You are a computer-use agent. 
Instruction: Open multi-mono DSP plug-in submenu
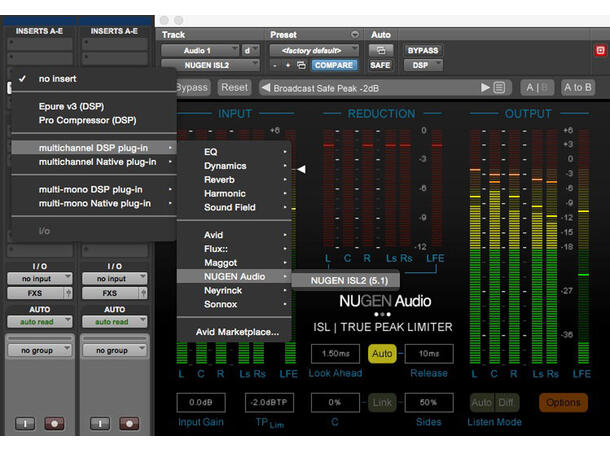(93, 189)
